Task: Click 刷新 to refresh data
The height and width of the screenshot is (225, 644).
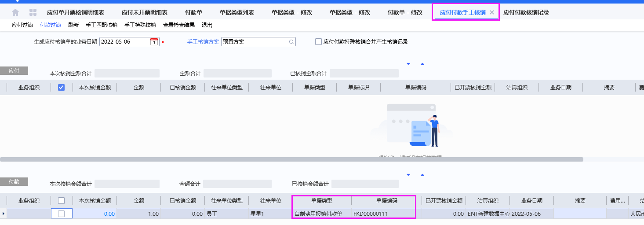Action: point(73,25)
